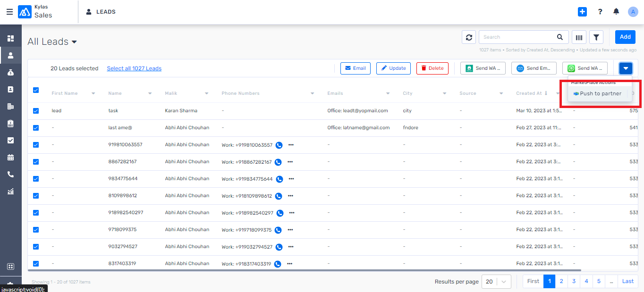Call phone number +919810063557 via phone icon
This screenshot has height=292, width=644.
click(279, 145)
